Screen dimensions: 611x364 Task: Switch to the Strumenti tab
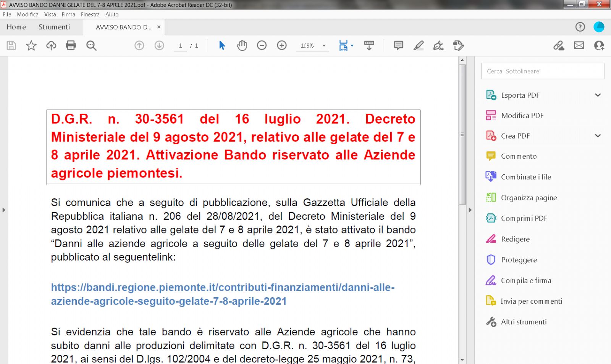54,27
